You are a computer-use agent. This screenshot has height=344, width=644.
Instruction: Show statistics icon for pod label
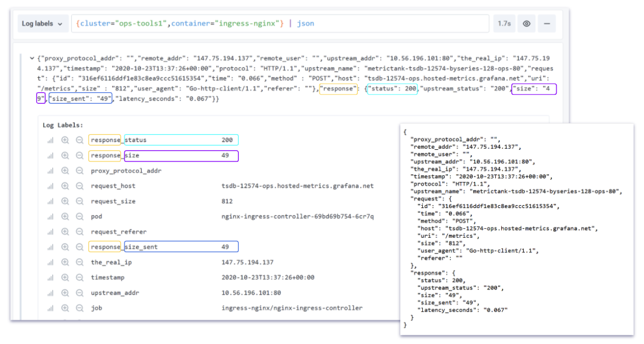tap(50, 217)
